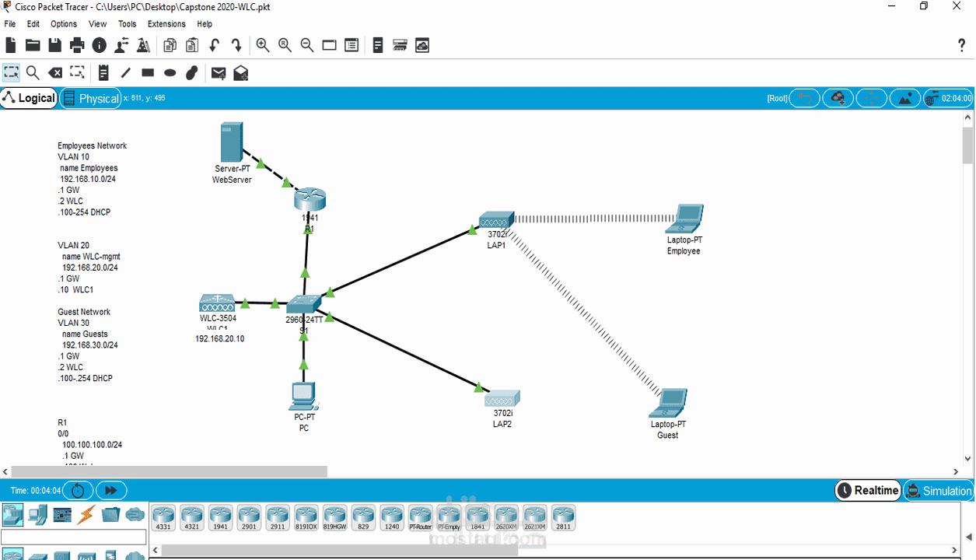Place a note with the Note tool
The height and width of the screenshot is (560, 976).
pyautogui.click(x=103, y=72)
